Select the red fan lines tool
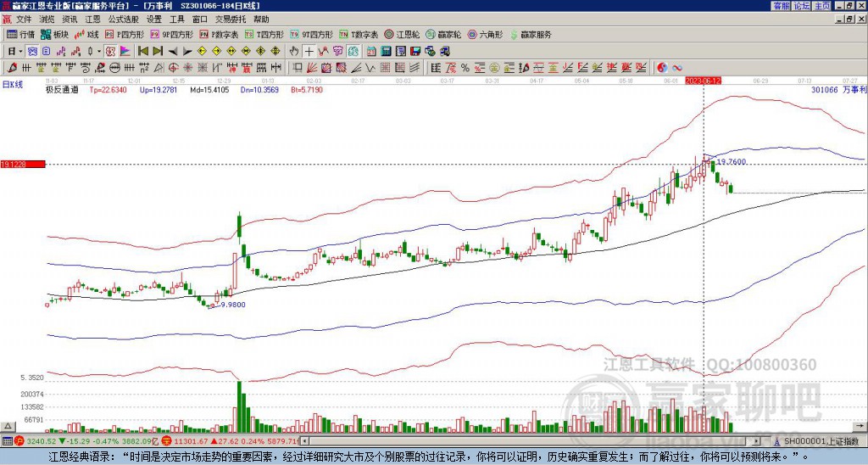This screenshot has width=868, height=465. pyautogui.click(x=312, y=68)
